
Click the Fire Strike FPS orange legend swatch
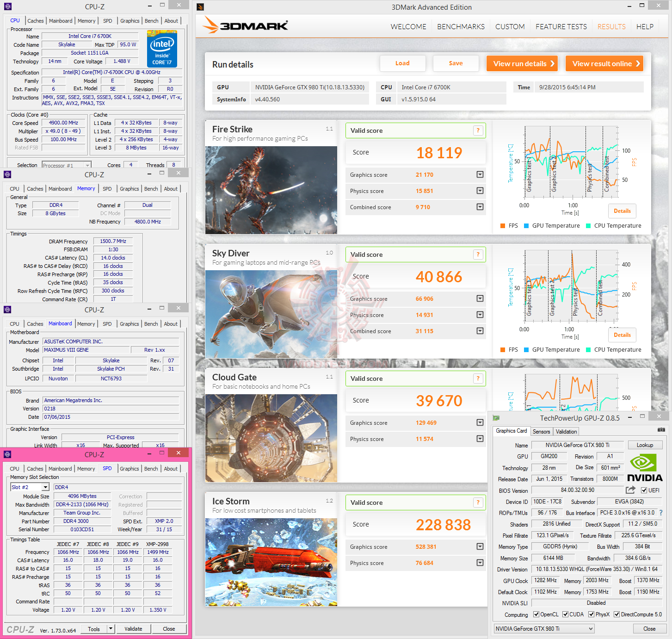click(x=503, y=226)
